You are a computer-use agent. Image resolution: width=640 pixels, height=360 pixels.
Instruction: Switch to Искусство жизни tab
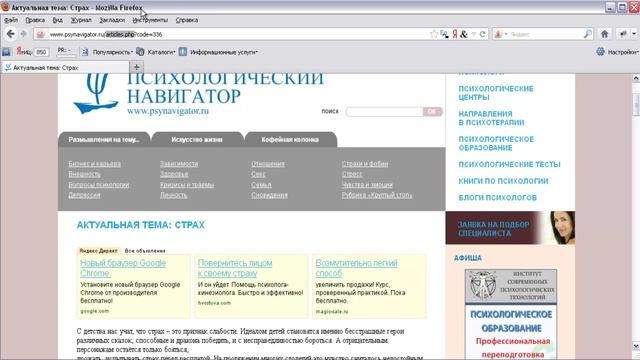pos(197,140)
